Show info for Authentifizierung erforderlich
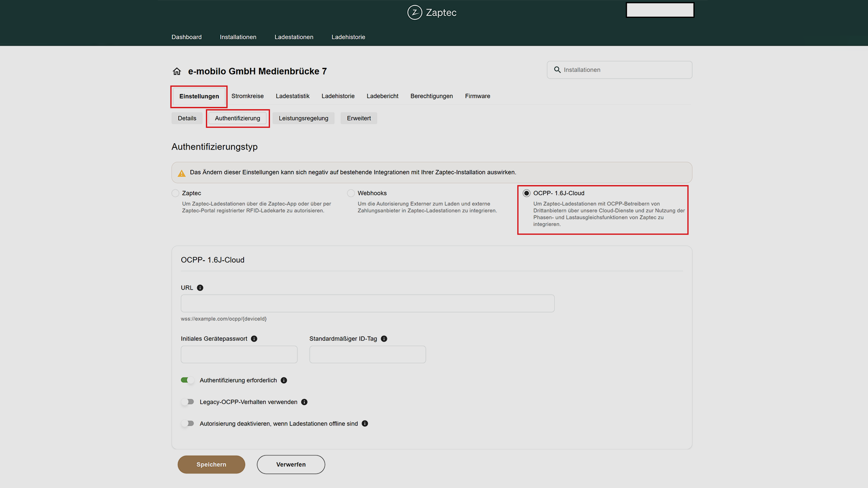The width and height of the screenshot is (868, 488). [284, 380]
